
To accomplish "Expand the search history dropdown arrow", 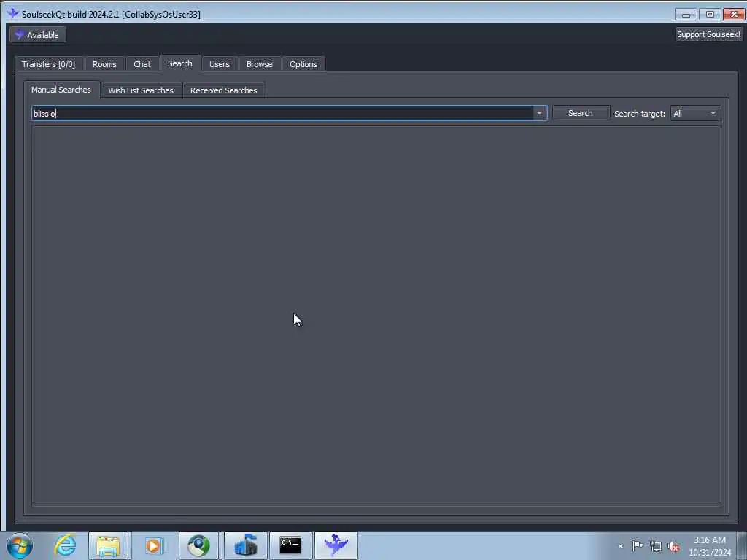I will [539, 113].
